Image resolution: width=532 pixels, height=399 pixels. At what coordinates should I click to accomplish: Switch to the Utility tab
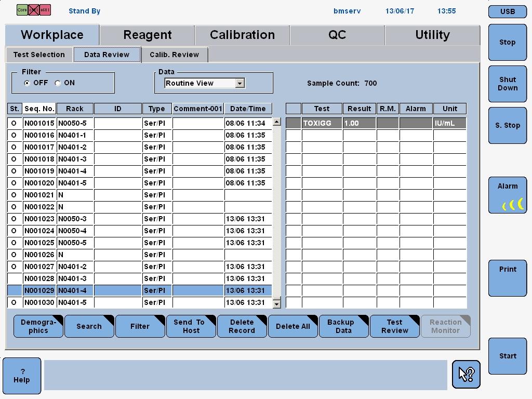[x=432, y=35]
